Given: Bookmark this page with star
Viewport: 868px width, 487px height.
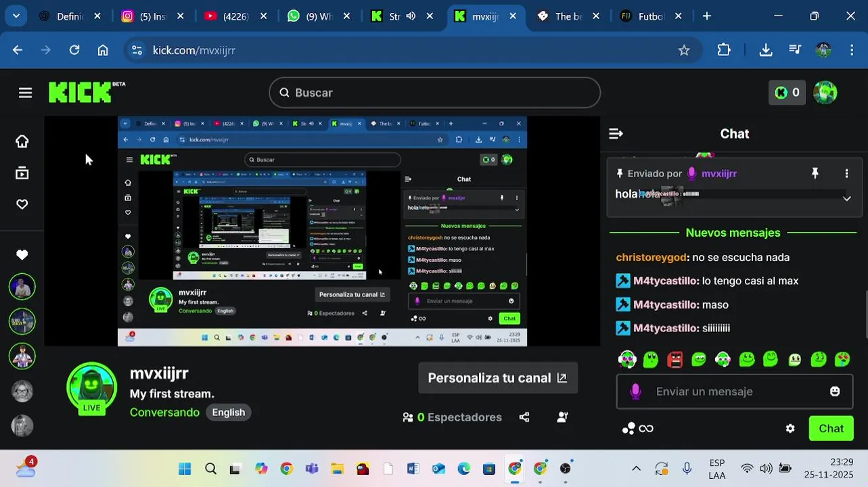Looking at the screenshot, I should click(684, 50).
